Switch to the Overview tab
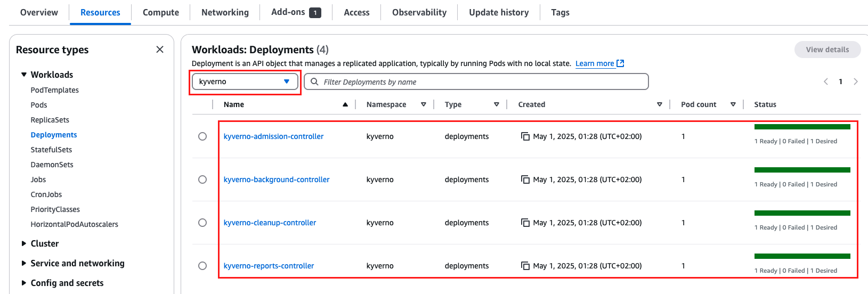Image resolution: width=868 pixels, height=294 pixels. (39, 12)
